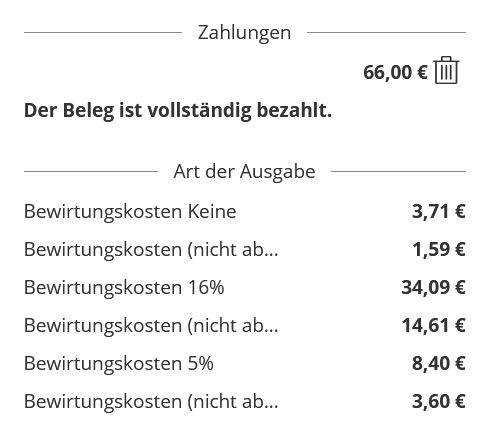489x437 pixels.
Task: Select the 1,59 € amount
Action: coord(439,249)
